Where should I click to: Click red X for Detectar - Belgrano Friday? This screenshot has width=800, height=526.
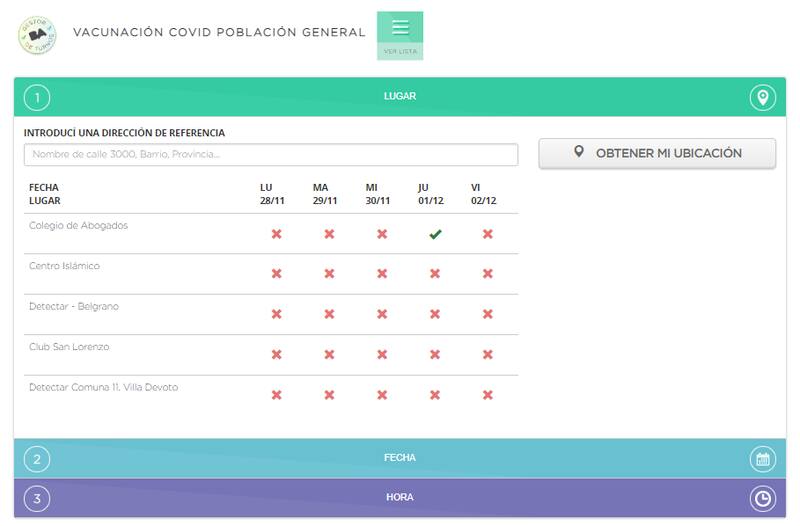tap(488, 314)
